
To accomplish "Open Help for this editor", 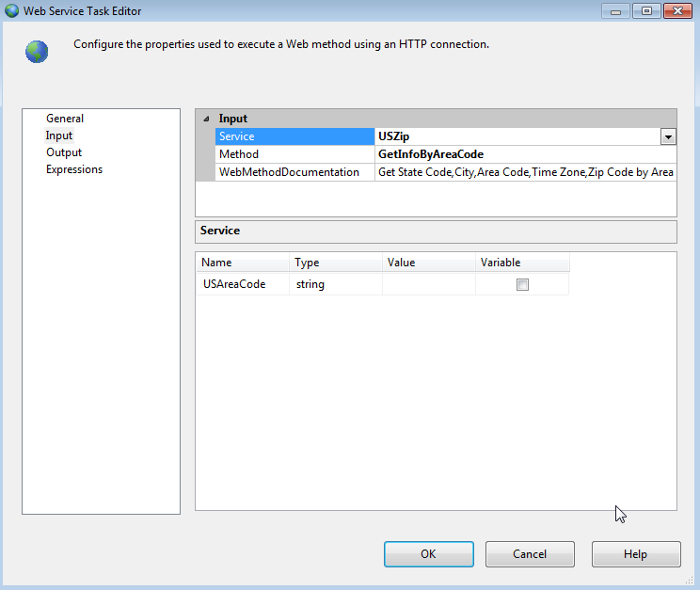I will (x=636, y=554).
